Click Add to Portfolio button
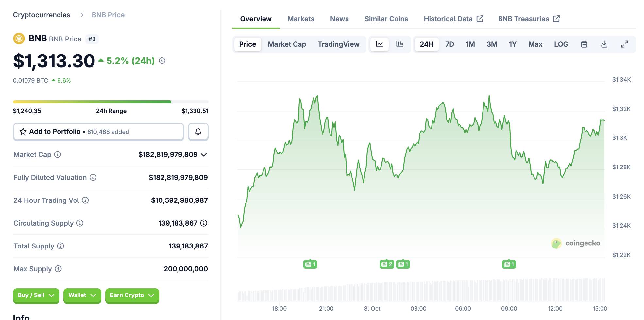 (98, 132)
